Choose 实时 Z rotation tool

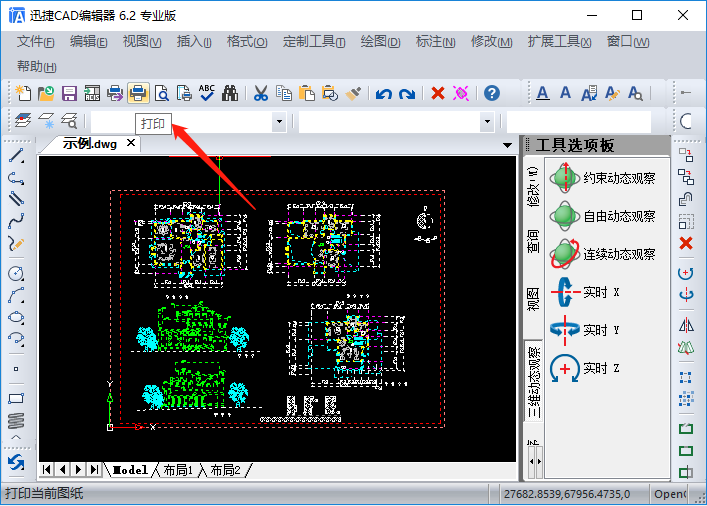(x=585, y=368)
